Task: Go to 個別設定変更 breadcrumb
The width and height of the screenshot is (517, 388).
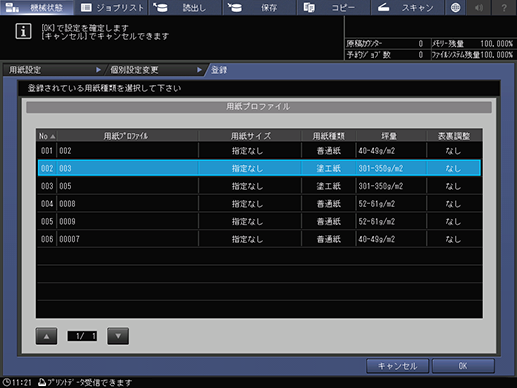Action: pyautogui.click(x=155, y=70)
